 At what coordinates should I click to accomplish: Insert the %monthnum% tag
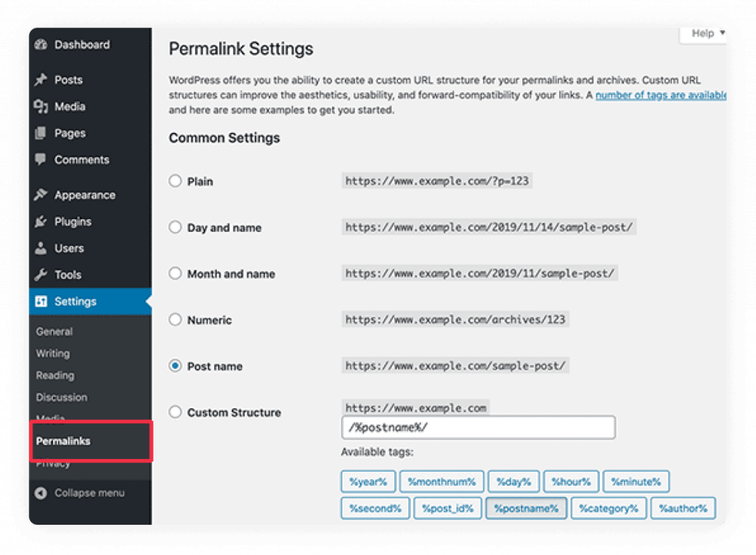pos(441,482)
